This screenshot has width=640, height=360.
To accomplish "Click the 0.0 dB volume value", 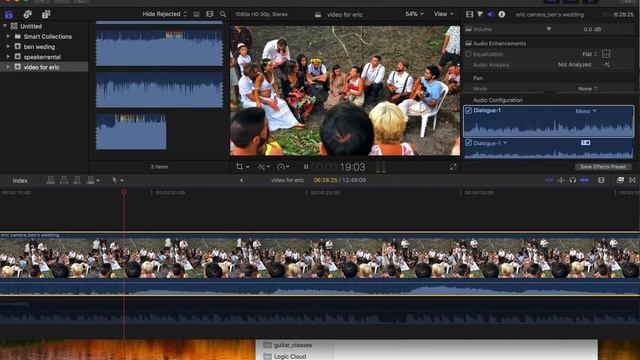I will [x=592, y=29].
